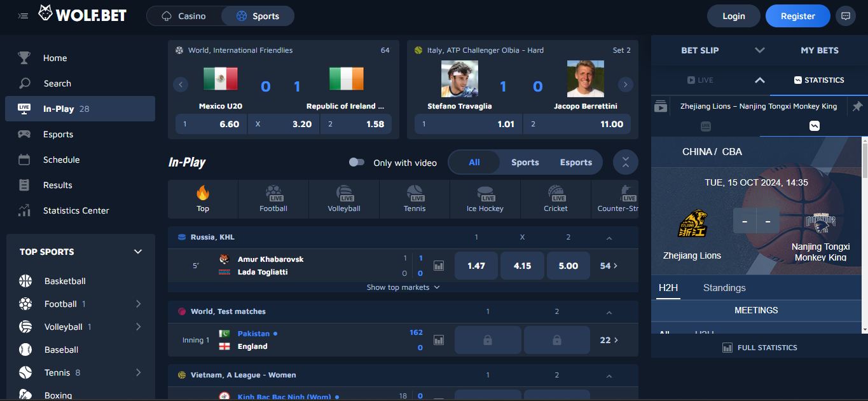
Task: Collapse Vietnam, A League - Women section
Action: point(609,376)
